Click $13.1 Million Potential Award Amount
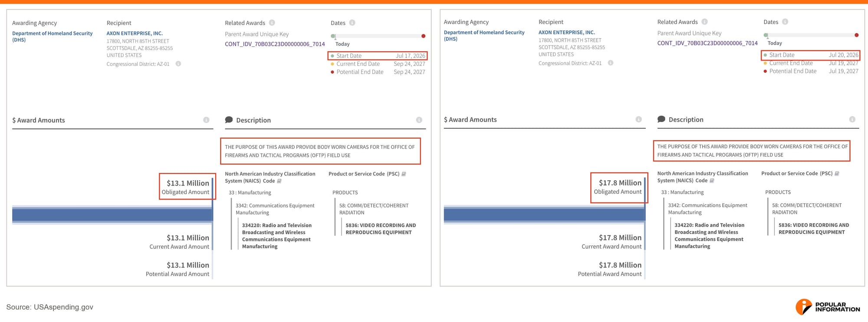This screenshot has height=322, width=868. coord(178,269)
